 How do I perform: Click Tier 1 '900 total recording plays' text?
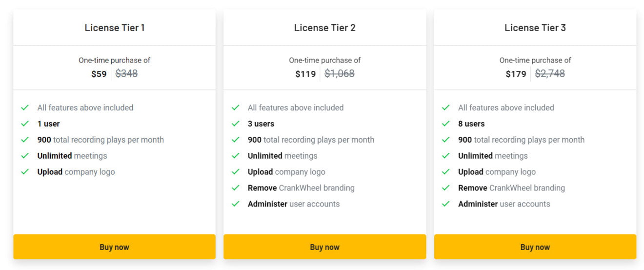click(101, 140)
